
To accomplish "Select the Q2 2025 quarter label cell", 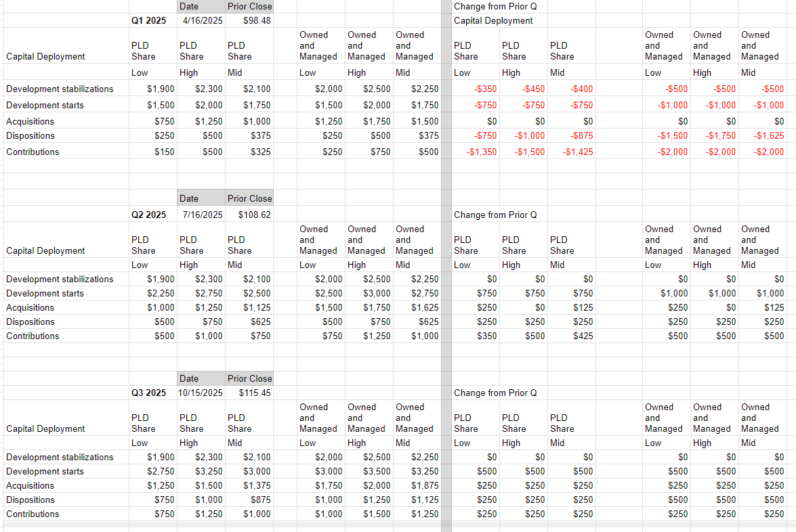I will [153, 215].
